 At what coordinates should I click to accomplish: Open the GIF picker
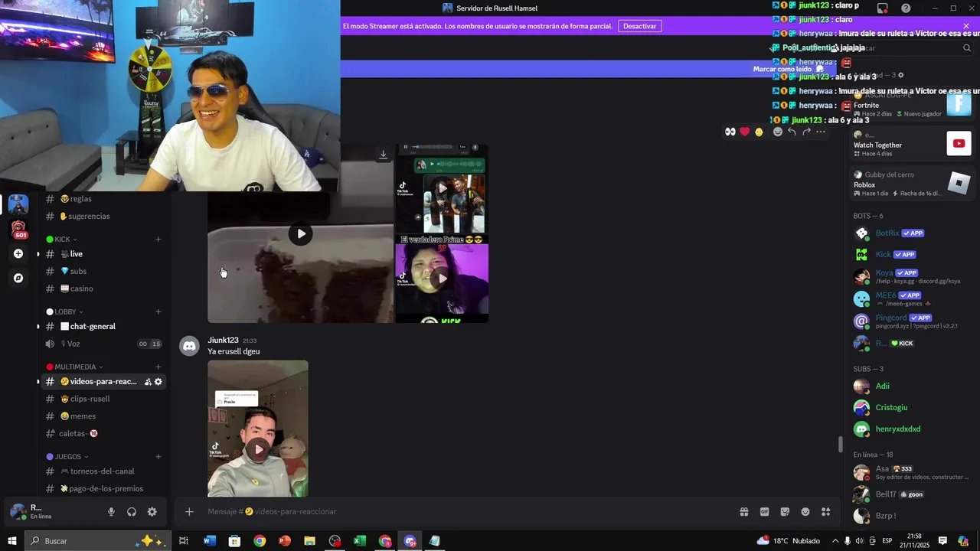764,512
